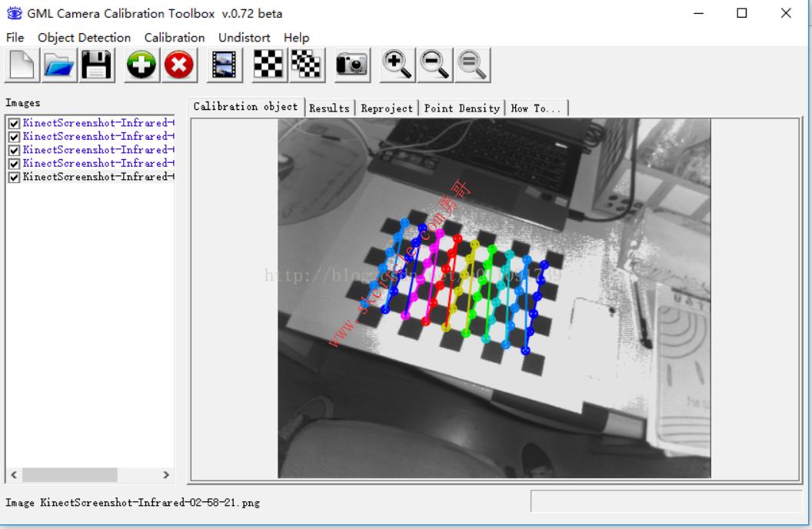
Task: Minimize the GML Camera Calibration window
Action: pos(699,14)
